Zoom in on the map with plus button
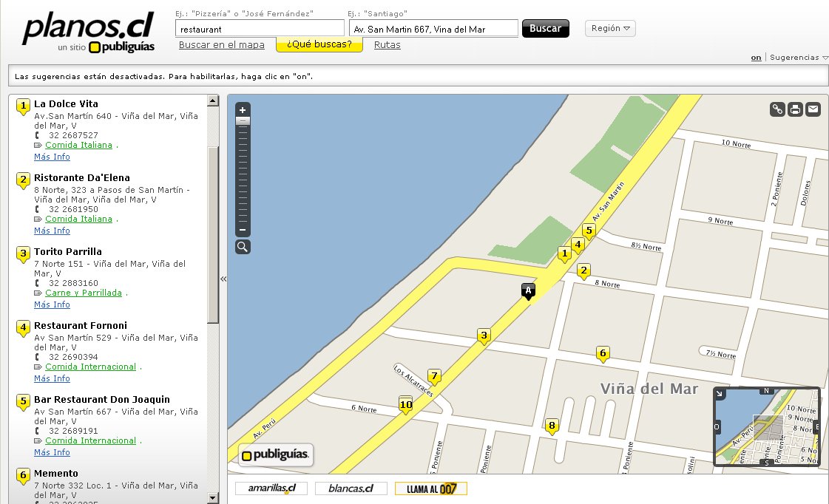The image size is (829, 504). coord(243,110)
